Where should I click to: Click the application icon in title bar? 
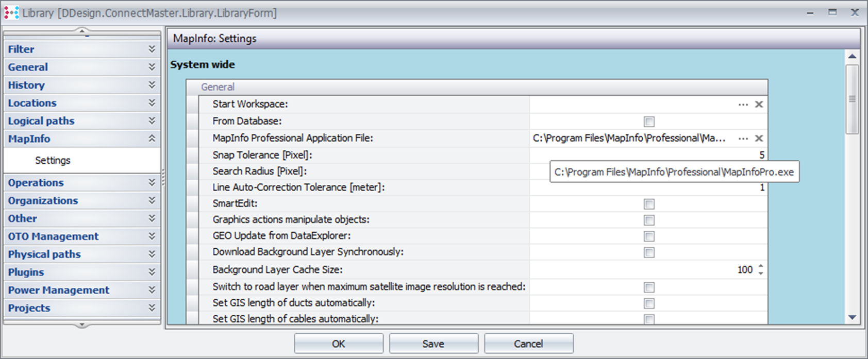(11, 12)
